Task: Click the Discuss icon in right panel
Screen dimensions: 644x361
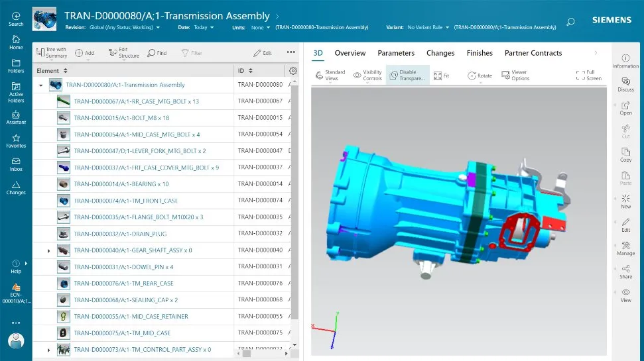Action: click(625, 83)
